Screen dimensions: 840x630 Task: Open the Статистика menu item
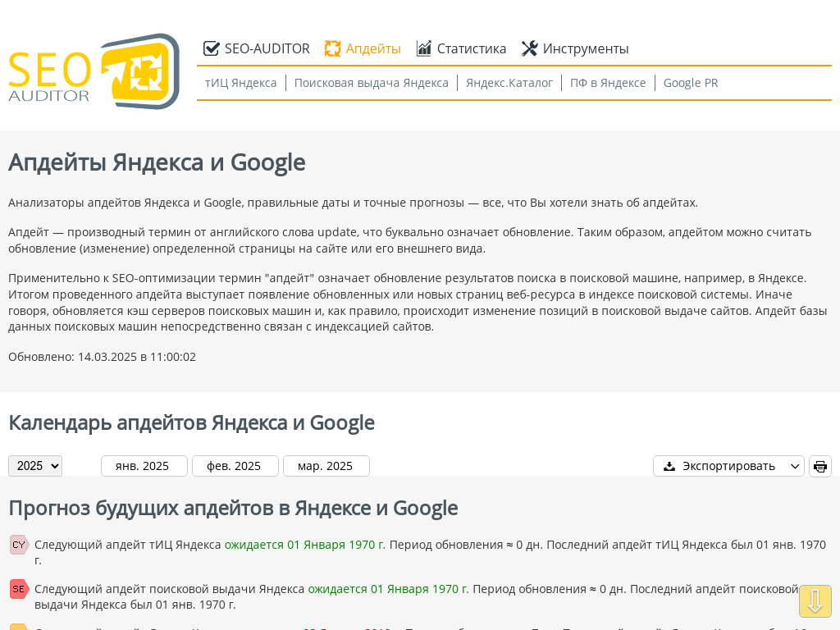point(461,48)
